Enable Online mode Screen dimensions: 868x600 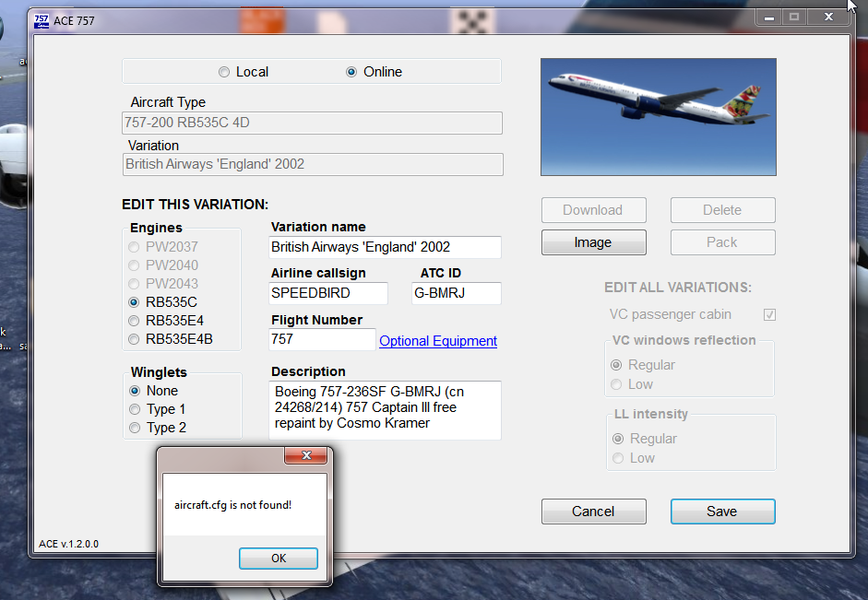click(351, 72)
